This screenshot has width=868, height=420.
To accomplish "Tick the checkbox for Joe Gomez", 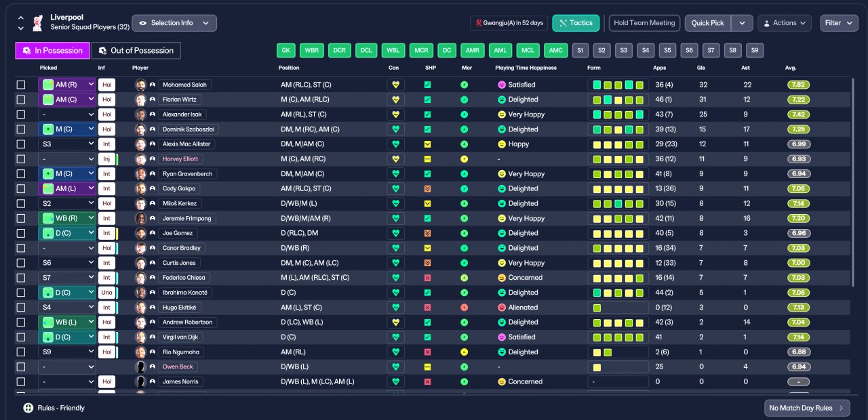I will (21, 233).
